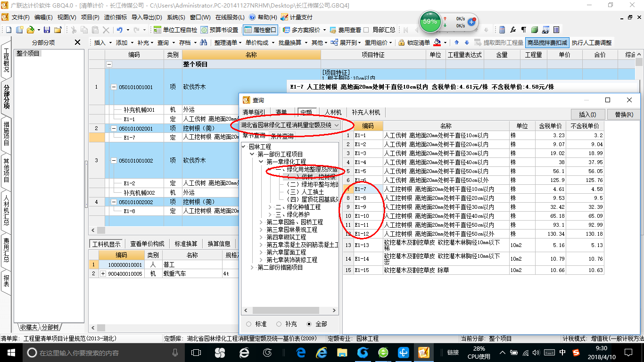Viewport: 644px width, 362px height.
Task: Open the 湖北省园林绿化 quota library combo box
Action: [290, 125]
